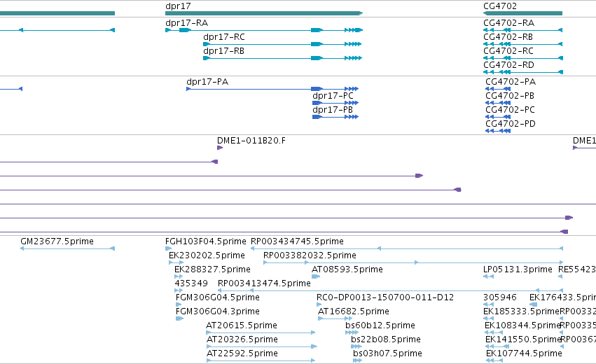Select EST bs03h07.5prime
This screenshot has height=364, width=596.
pos(387,353)
